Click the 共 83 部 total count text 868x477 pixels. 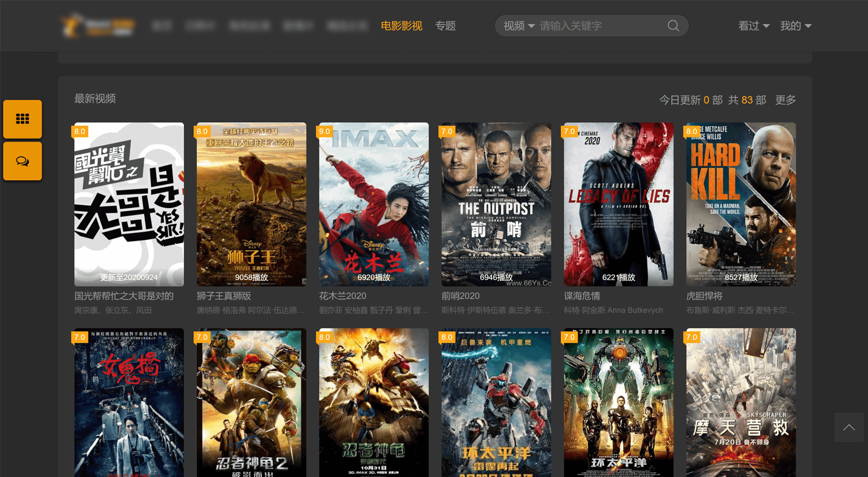(747, 100)
